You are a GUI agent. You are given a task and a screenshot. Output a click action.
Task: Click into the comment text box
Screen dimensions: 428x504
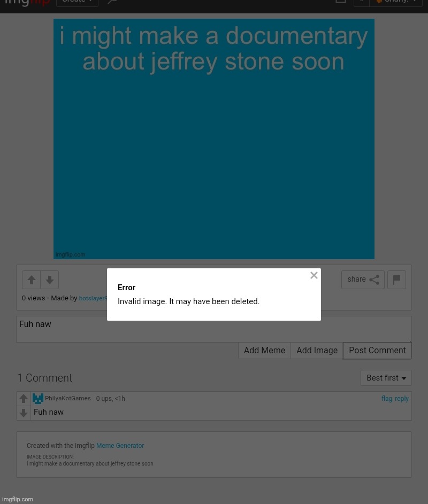pos(213,329)
